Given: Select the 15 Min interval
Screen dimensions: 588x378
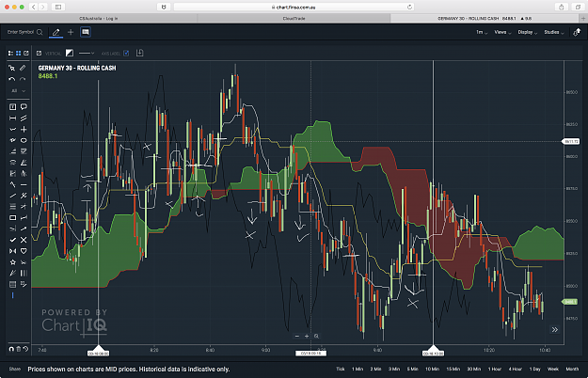Looking at the screenshot, I should coord(453,369).
